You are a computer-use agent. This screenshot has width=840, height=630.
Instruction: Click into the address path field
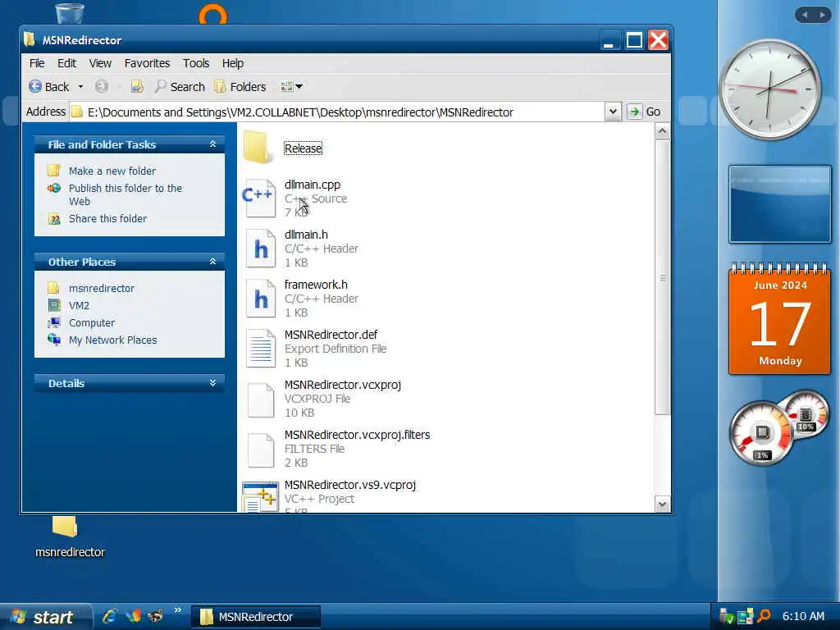[337, 112]
